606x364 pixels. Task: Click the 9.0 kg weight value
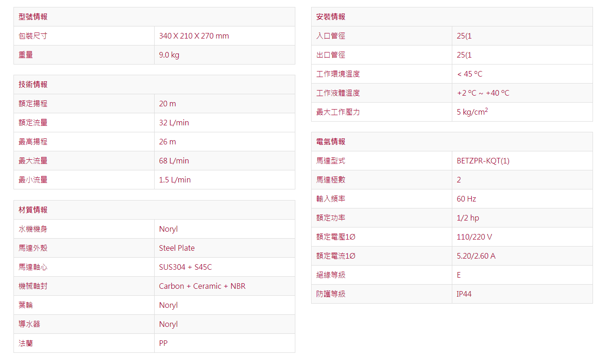tap(169, 55)
